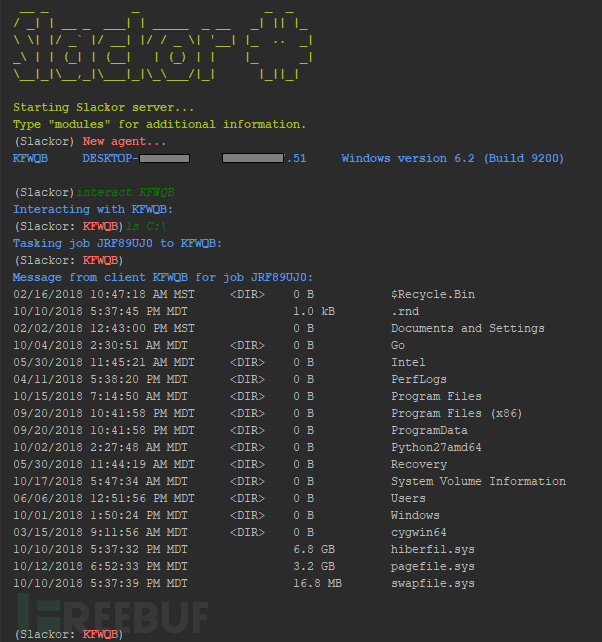Click "Message from client KFWQB for job JRF89UJ0:"

[x=163, y=278]
